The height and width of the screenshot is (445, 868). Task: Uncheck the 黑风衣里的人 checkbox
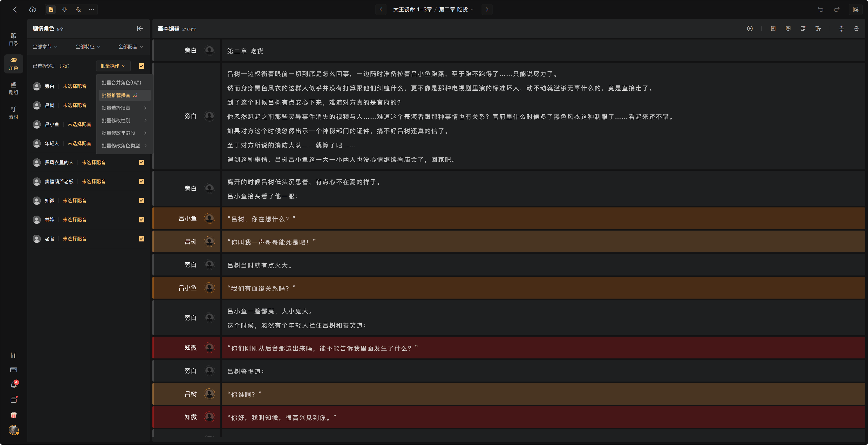142,162
